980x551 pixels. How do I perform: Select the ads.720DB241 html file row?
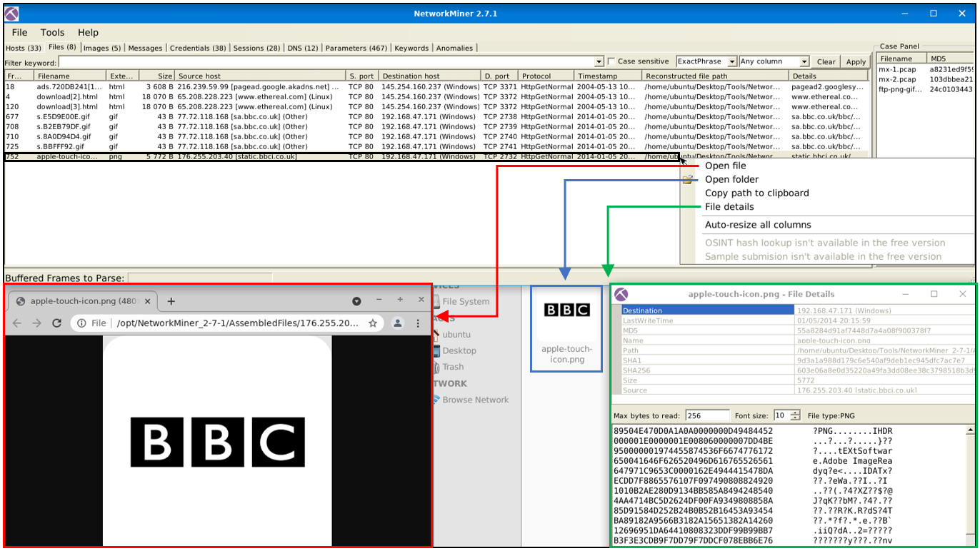coord(436,86)
